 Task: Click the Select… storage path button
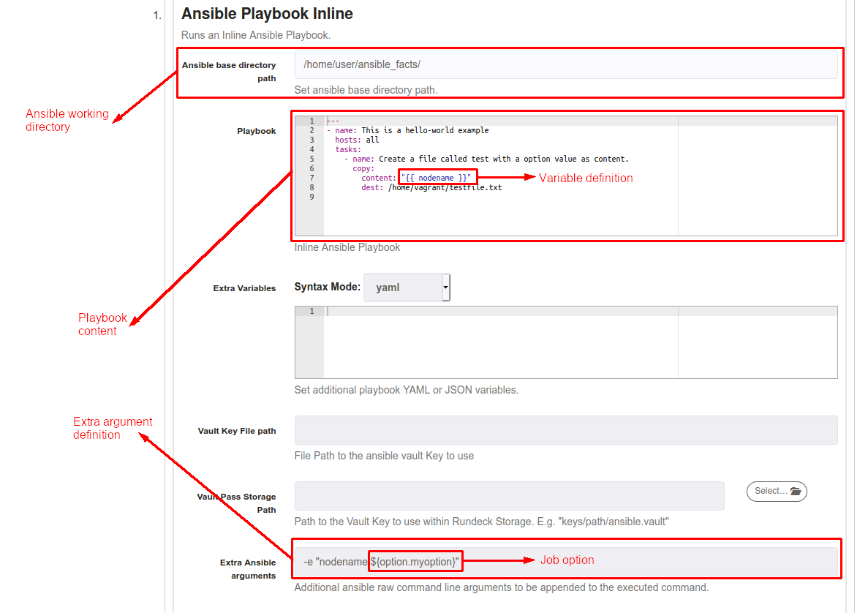point(777,491)
